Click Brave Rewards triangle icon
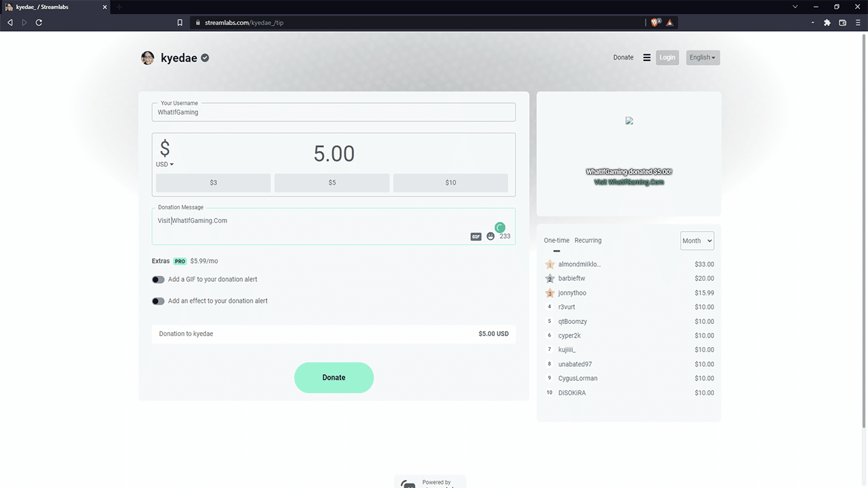Image resolution: width=868 pixels, height=488 pixels. click(x=669, y=22)
